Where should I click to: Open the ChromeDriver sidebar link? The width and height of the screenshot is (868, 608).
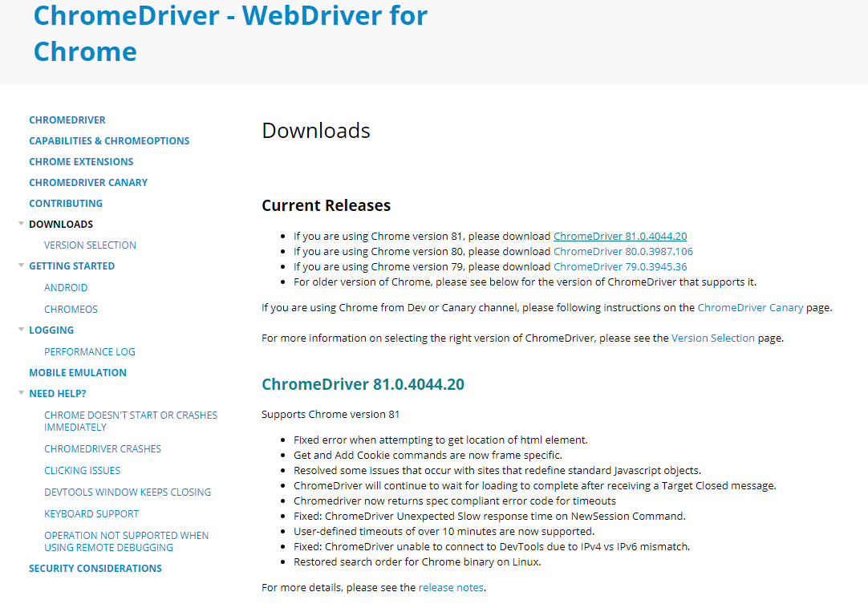(x=67, y=120)
